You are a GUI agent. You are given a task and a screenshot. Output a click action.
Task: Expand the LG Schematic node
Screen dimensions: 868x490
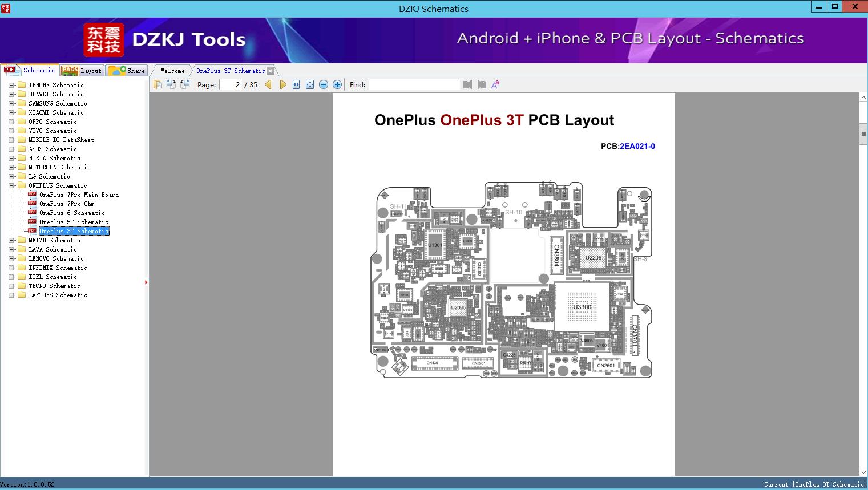[11, 176]
